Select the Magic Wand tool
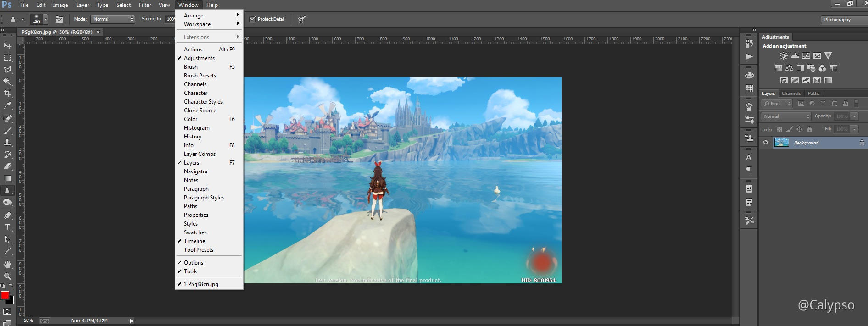The width and height of the screenshot is (868, 326). (7, 82)
